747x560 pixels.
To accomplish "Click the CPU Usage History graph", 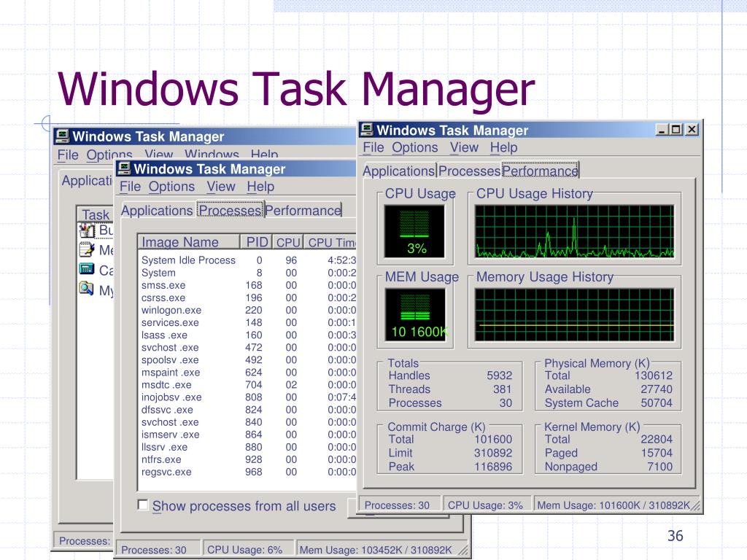I will [x=575, y=231].
